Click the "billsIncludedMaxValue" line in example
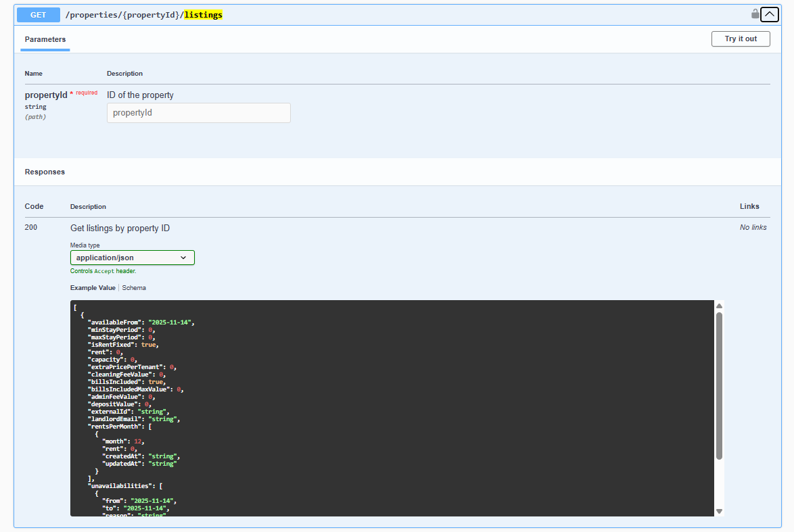Screen dimensions: 794x532 136,389
